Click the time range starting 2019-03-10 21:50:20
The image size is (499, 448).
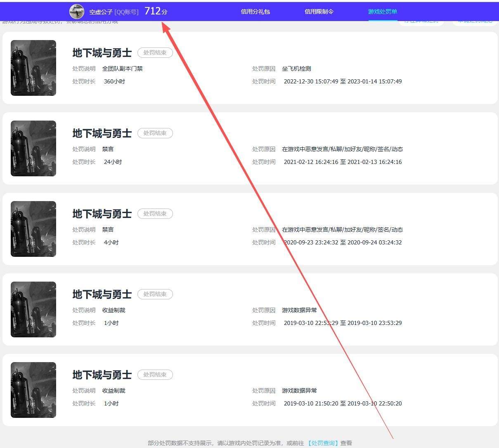[343, 403]
